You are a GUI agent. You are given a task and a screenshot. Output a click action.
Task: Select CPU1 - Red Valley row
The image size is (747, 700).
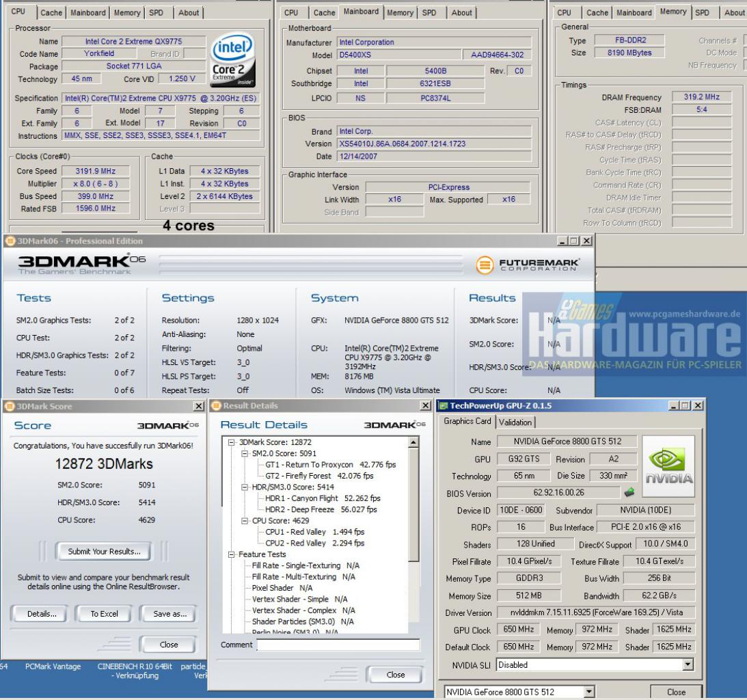tap(314, 532)
